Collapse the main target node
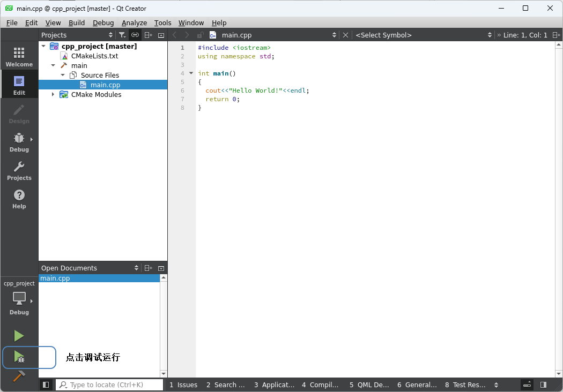 pyautogui.click(x=53, y=65)
